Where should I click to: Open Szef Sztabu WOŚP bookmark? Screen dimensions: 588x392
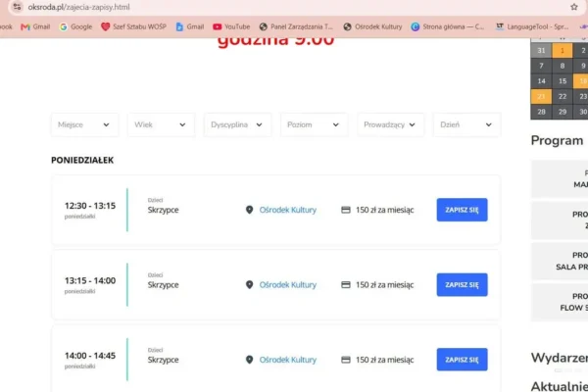click(133, 26)
